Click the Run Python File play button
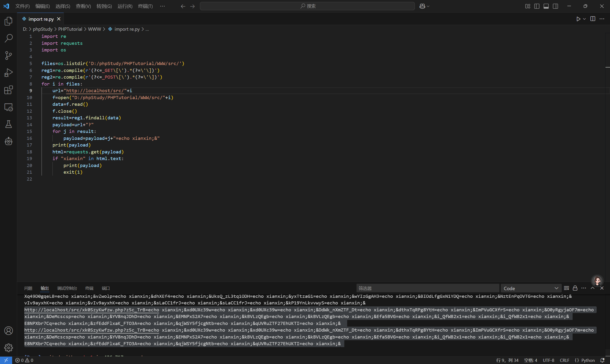The image size is (610, 364). click(x=578, y=19)
